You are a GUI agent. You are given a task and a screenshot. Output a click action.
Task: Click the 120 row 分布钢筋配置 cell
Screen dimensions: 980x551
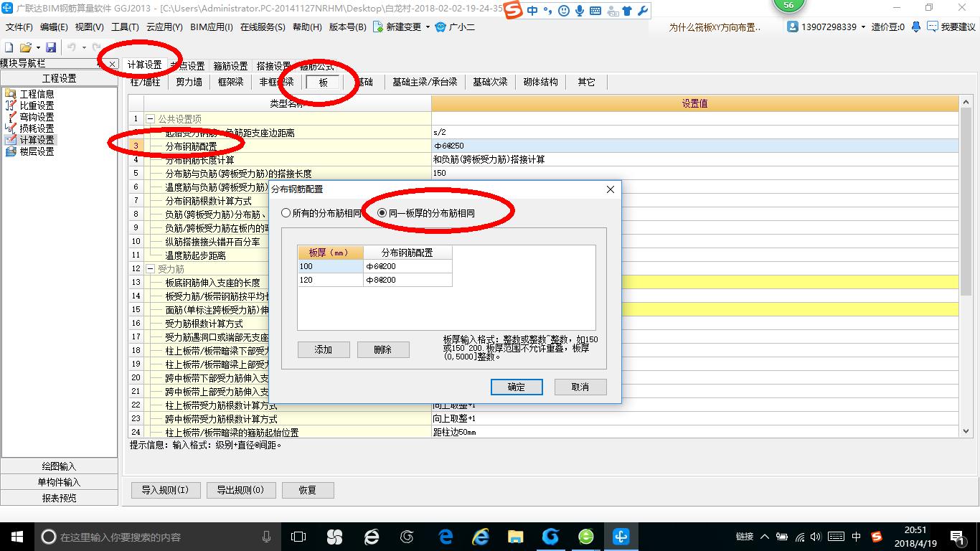click(x=407, y=280)
